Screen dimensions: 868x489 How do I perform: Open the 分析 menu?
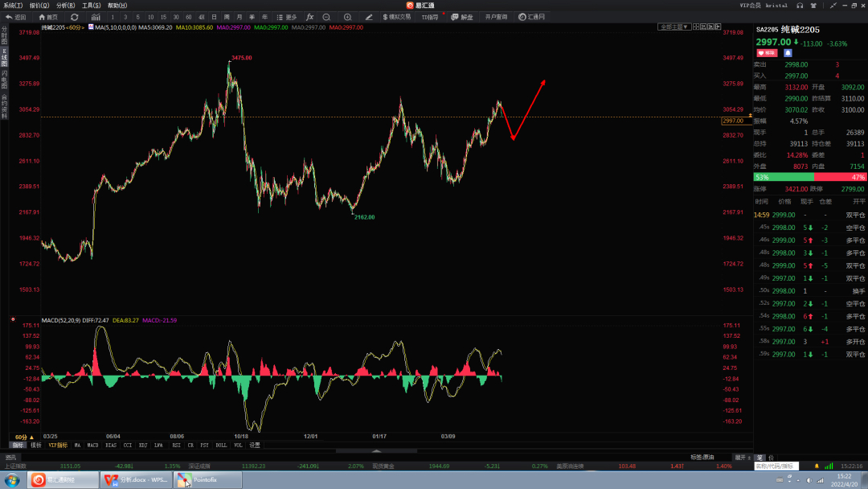(65, 5)
